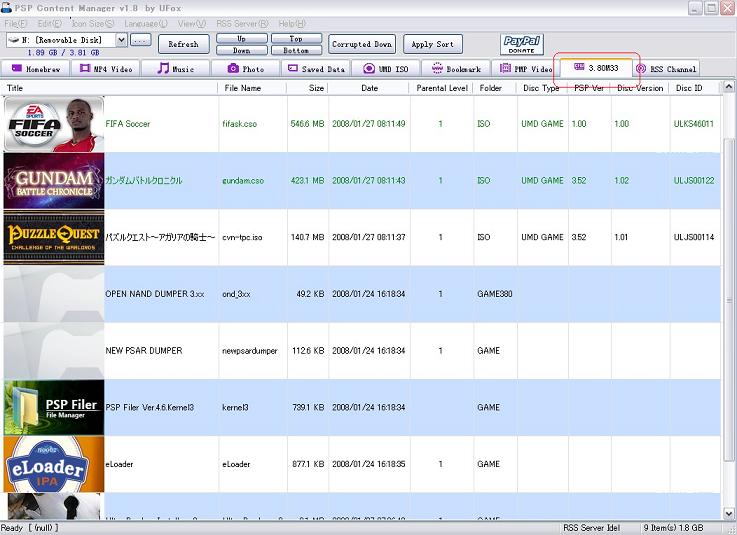Click the browse folder "..." button
The image size is (737, 535).
pos(141,40)
